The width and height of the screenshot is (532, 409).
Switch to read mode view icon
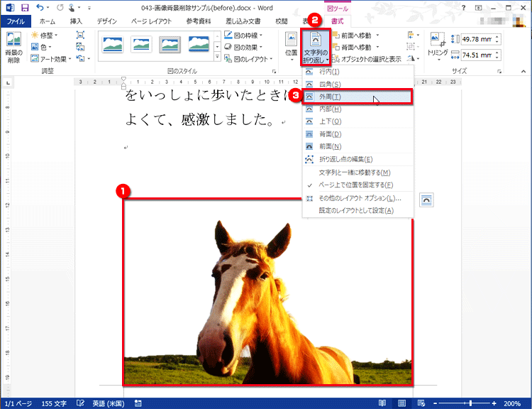382,403
